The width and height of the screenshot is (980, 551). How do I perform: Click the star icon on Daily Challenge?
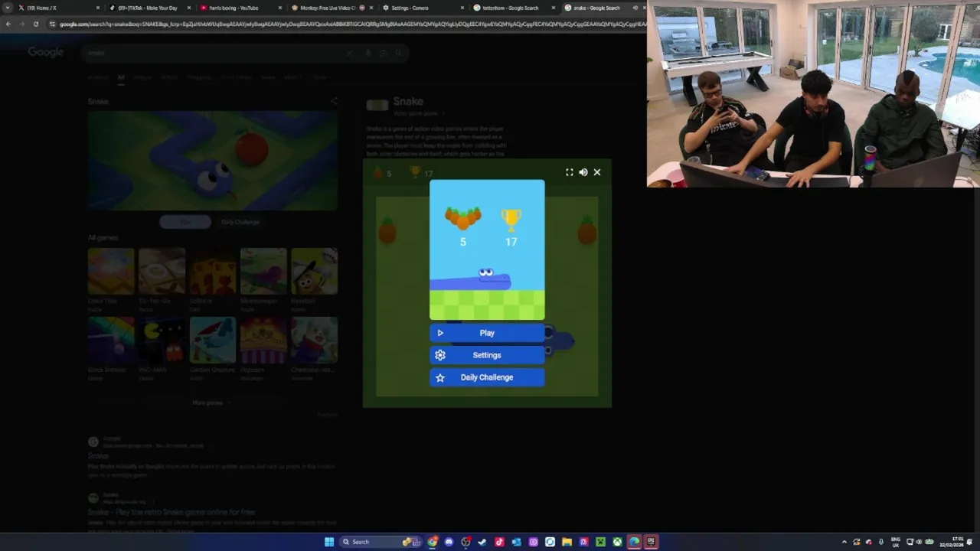click(440, 377)
